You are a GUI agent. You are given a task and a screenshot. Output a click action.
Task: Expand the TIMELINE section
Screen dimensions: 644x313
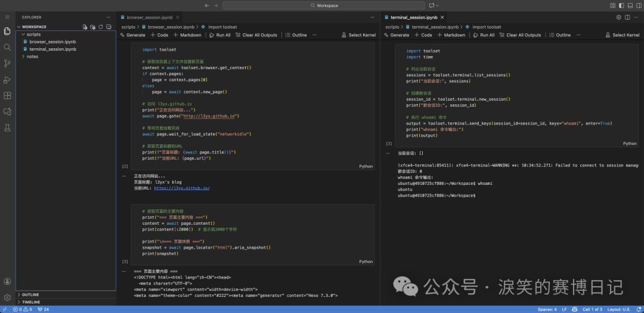click(x=66, y=302)
